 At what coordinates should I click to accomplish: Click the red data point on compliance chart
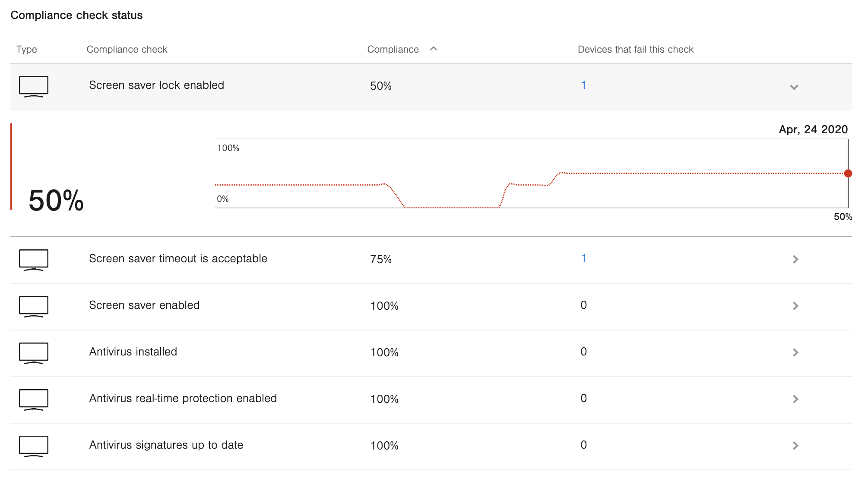click(848, 173)
